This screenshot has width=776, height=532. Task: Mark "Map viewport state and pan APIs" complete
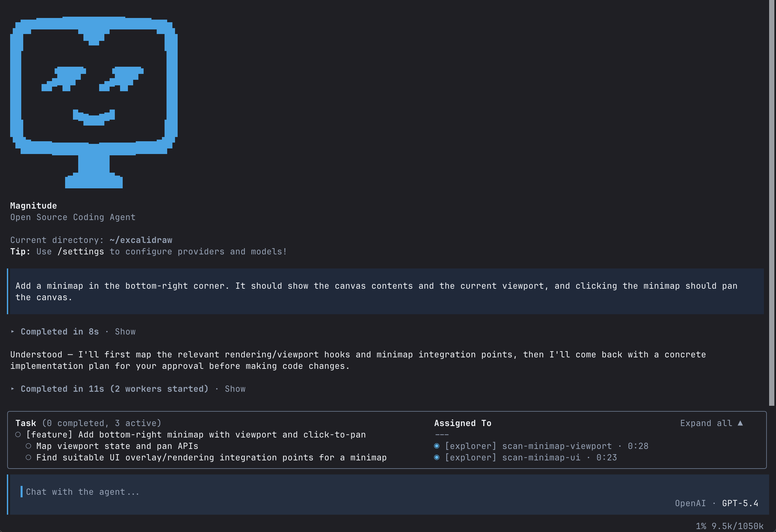pos(29,446)
